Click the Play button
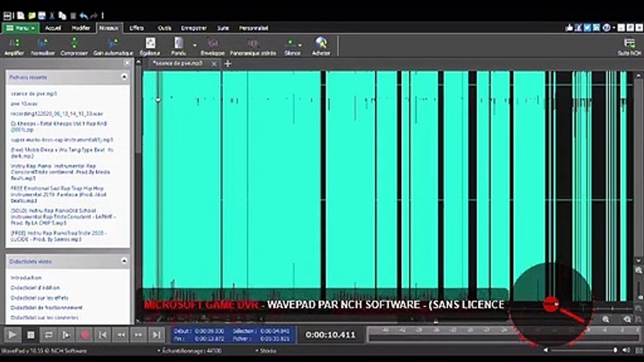The image size is (644, 362). (13, 335)
